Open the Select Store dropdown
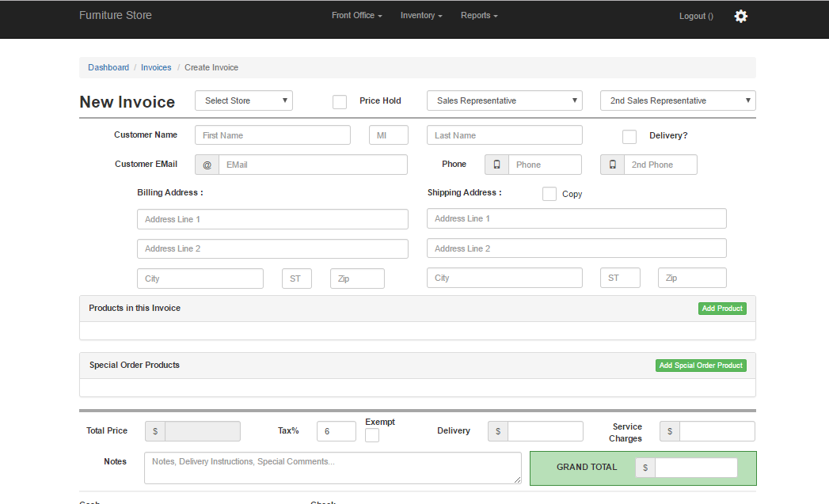Viewport: 829px width, 504px height. point(244,100)
